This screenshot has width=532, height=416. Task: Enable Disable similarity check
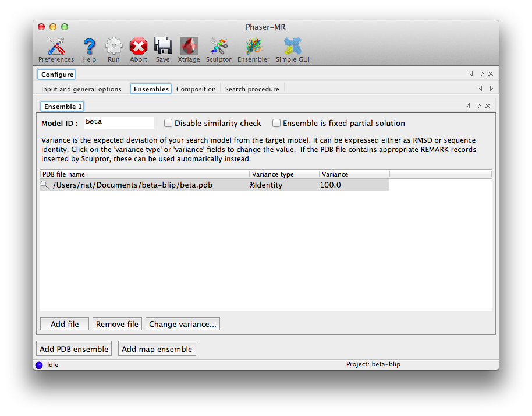[x=168, y=123]
